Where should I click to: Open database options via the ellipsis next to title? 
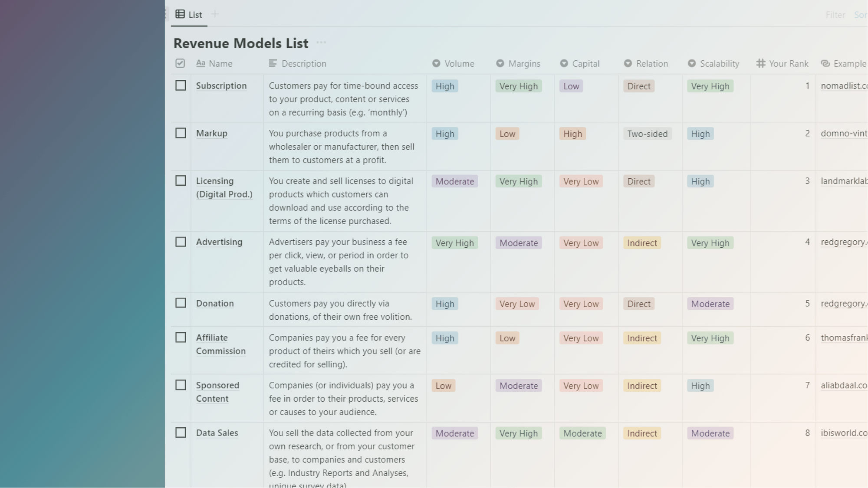click(x=321, y=43)
